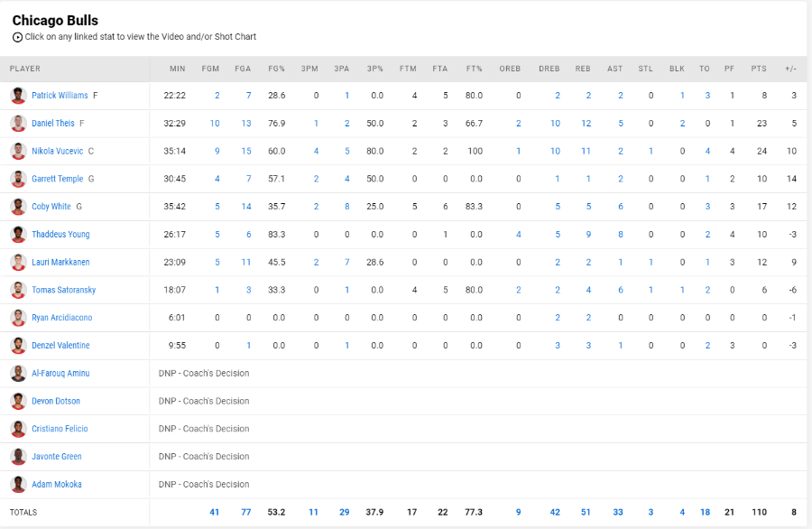
Task: Open Al-Farouq Aminu's player page
Action: [60, 373]
